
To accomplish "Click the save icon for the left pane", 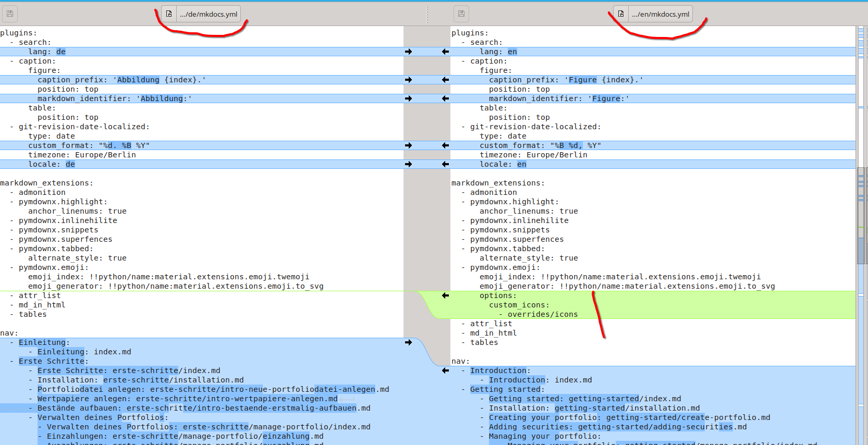I will point(9,14).
